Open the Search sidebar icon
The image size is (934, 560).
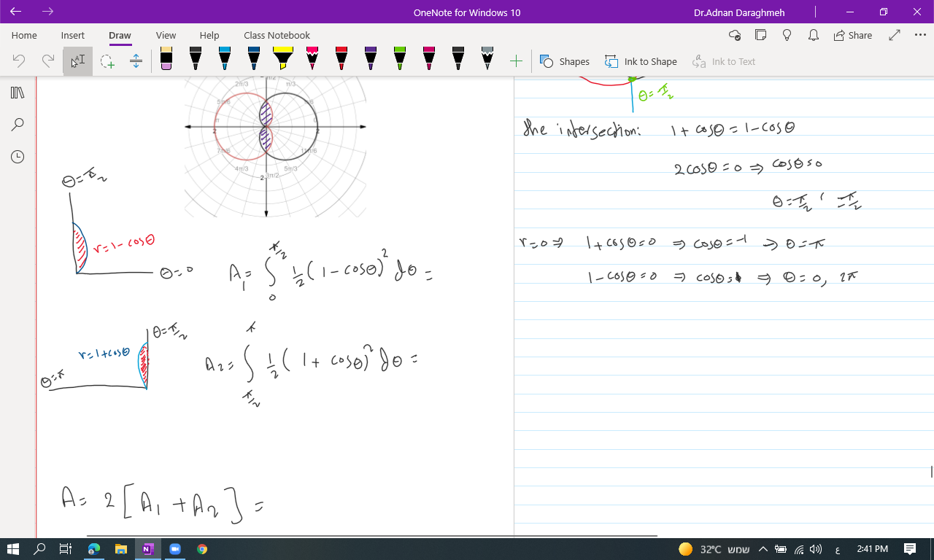[x=18, y=125]
